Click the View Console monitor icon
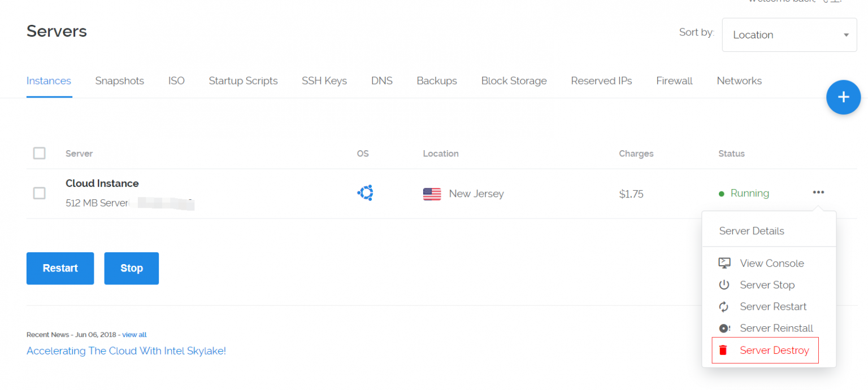The width and height of the screenshot is (868, 390). click(x=724, y=263)
